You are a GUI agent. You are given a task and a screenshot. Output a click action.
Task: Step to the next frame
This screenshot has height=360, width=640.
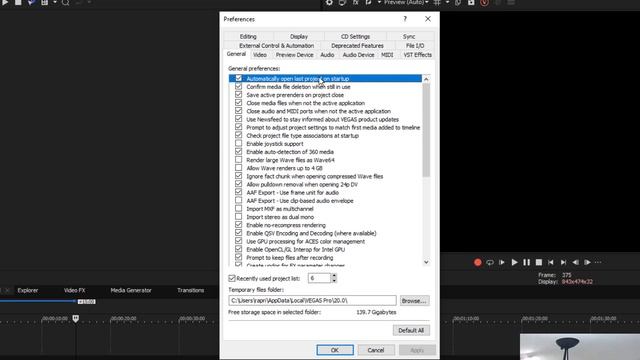(x=587, y=262)
